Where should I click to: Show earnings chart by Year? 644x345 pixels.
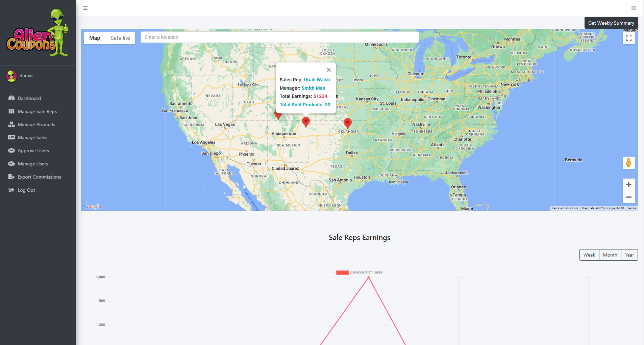629,255
